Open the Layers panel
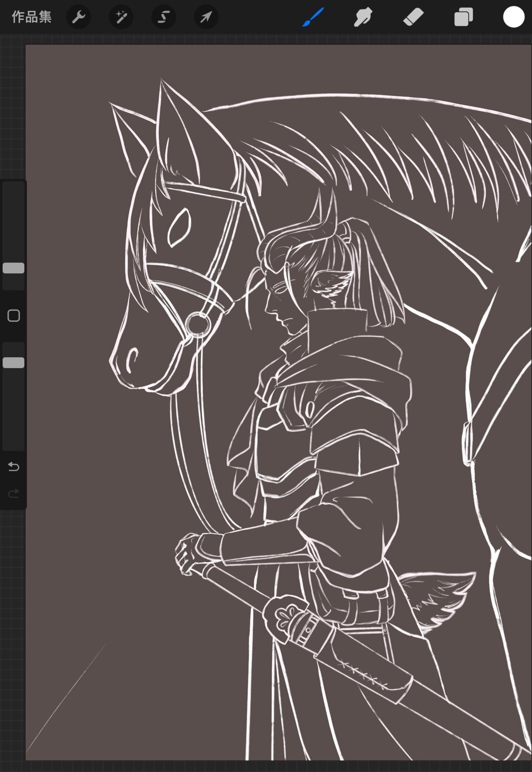Screen dimensions: 532x772 coord(463,17)
